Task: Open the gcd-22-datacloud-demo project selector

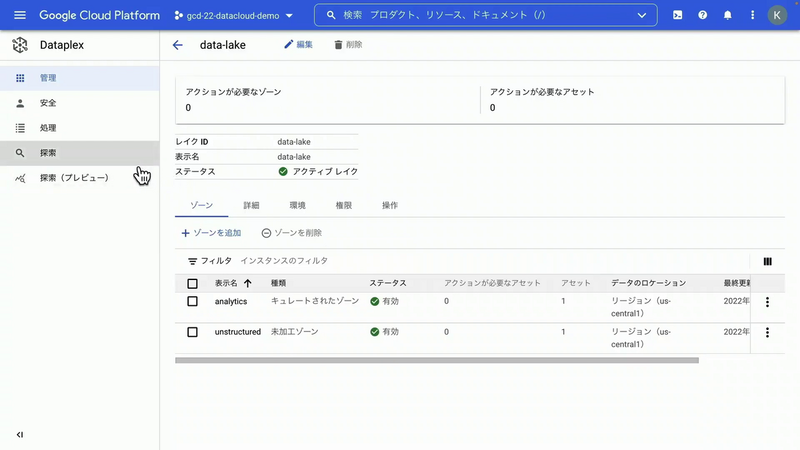Action: [234, 16]
